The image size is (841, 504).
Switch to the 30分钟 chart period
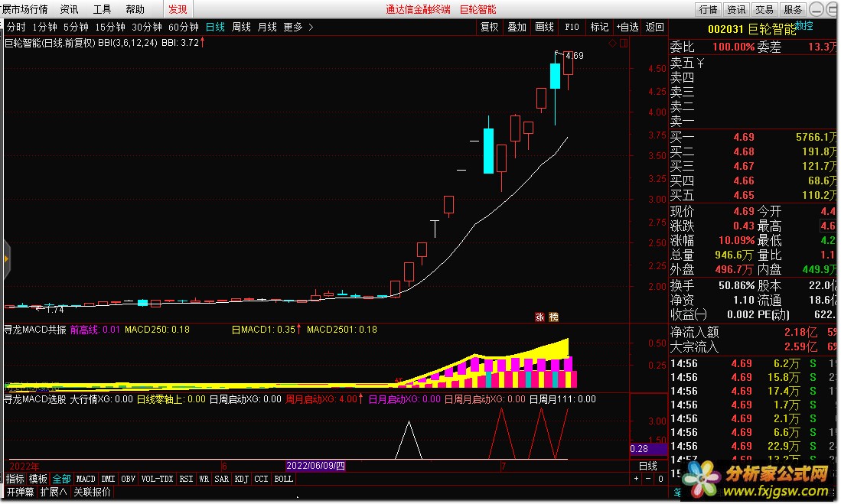pyautogui.click(x=147, y=27)
